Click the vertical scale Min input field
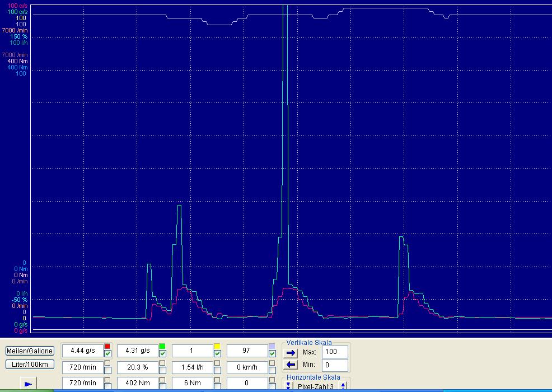Image resolution: width=552 pixels, height=392 pixels. [x=335, y=365]
